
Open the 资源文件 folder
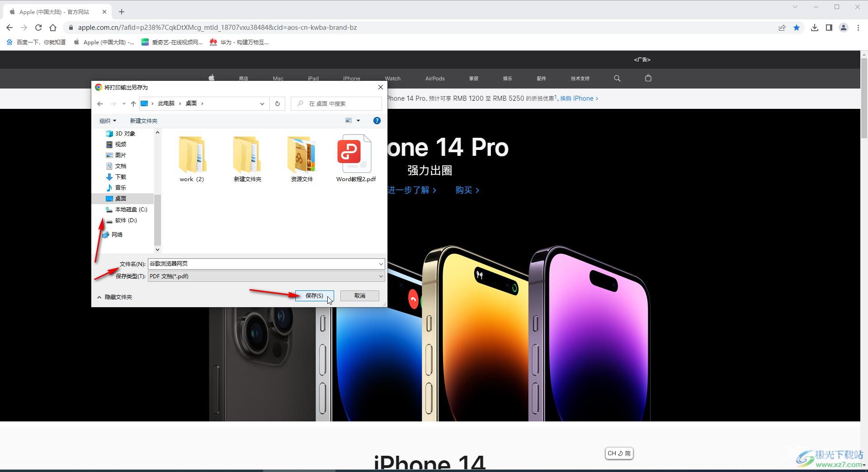302,159
